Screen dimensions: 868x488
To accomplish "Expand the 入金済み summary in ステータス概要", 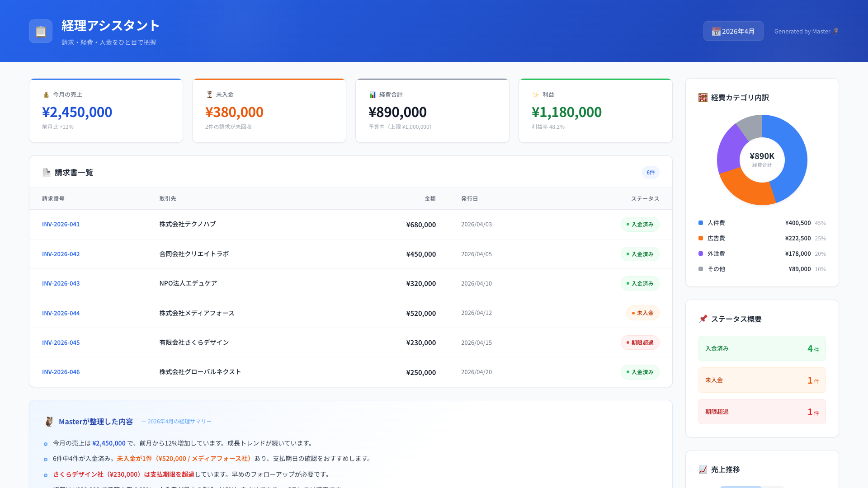I will tap(762, 348).
